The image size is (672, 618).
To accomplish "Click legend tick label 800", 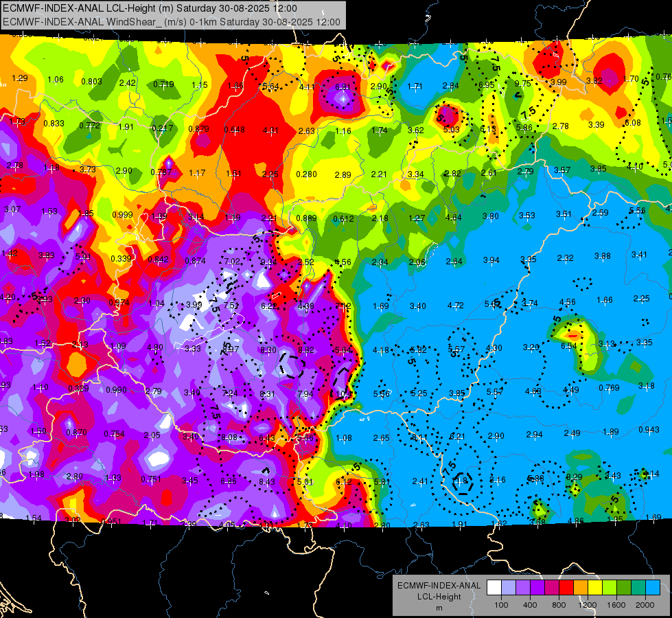I will coord(559,605).
